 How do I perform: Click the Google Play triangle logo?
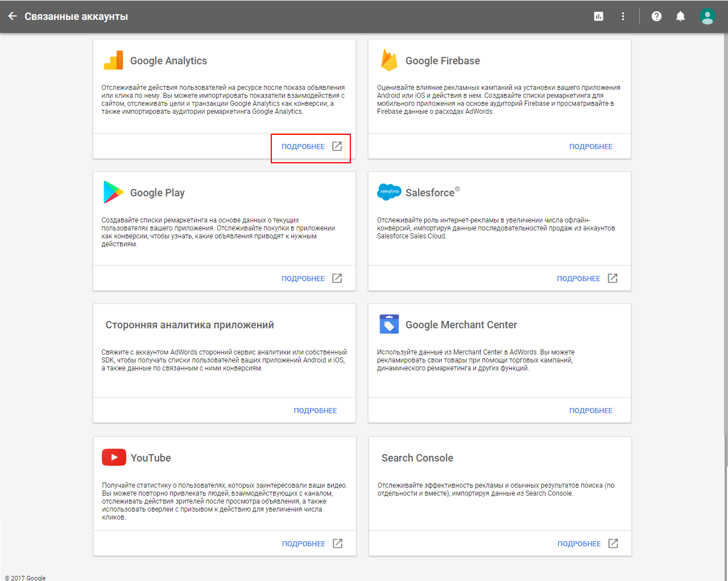coord(113,192)
